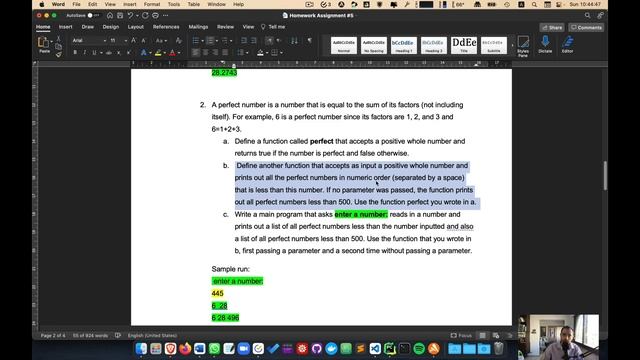Open the Comments button

(x=586, y=27)
